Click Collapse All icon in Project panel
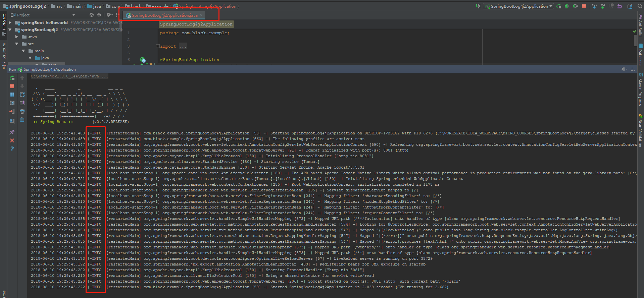Image resolution: width=644 pixels, height=298 pixels. [99, 15]
